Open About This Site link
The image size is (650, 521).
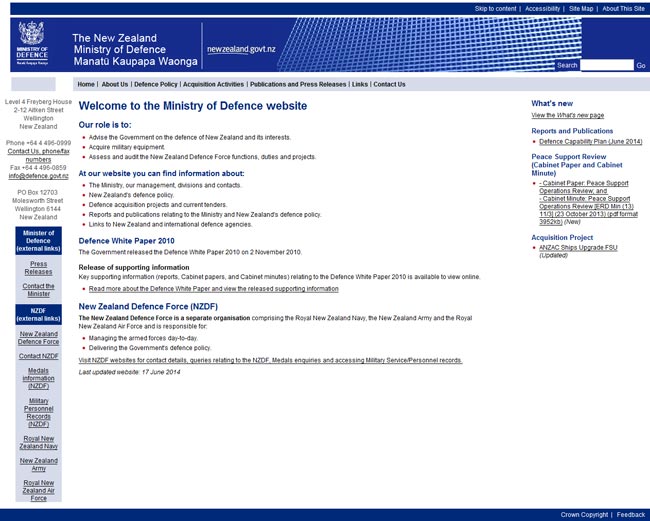pos(623,9)
